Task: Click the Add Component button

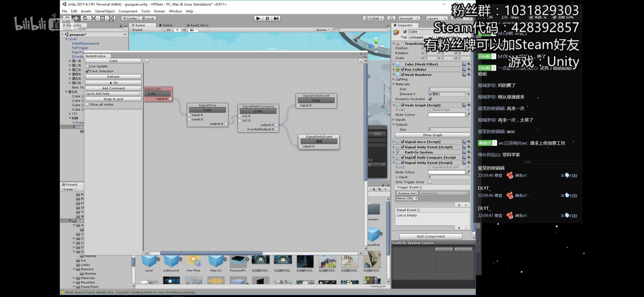Action: (430, 236)
